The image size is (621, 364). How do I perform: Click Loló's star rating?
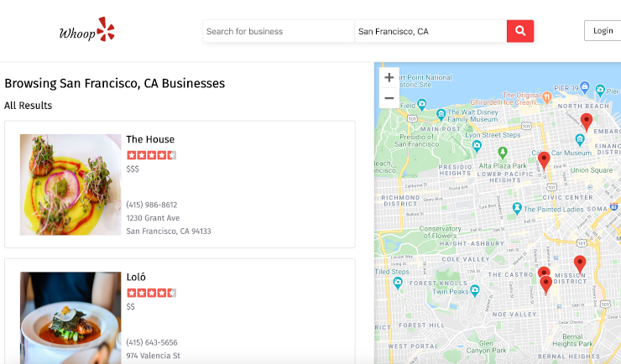click(151, 293)
